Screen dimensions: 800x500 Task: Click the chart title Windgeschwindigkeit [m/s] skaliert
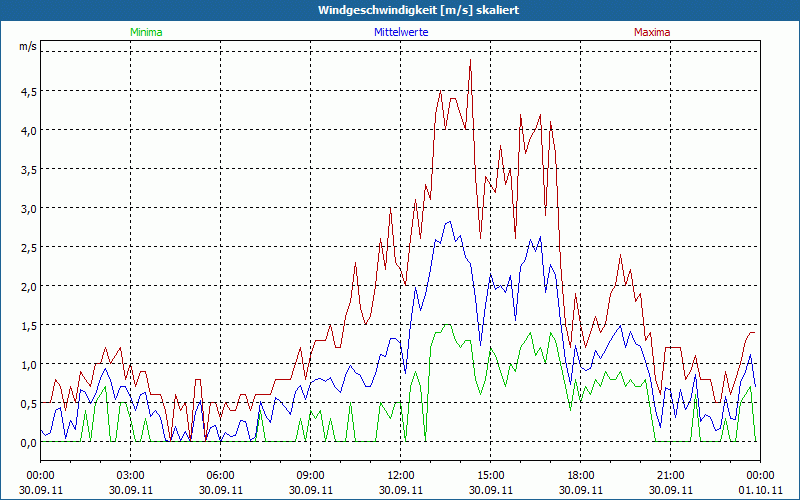tap(418, 10)
